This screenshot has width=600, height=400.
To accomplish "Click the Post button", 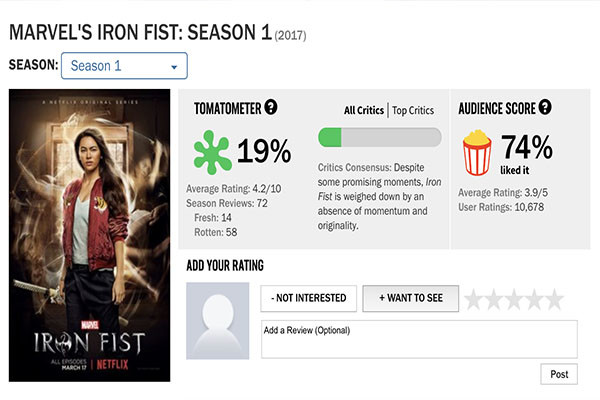I will (x=559, y=374).
